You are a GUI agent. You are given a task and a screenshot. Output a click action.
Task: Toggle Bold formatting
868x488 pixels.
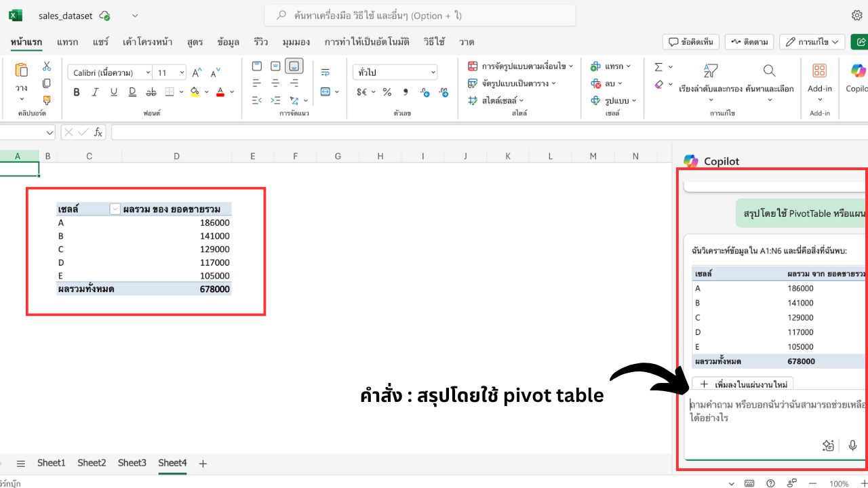[x=77, y=92]
